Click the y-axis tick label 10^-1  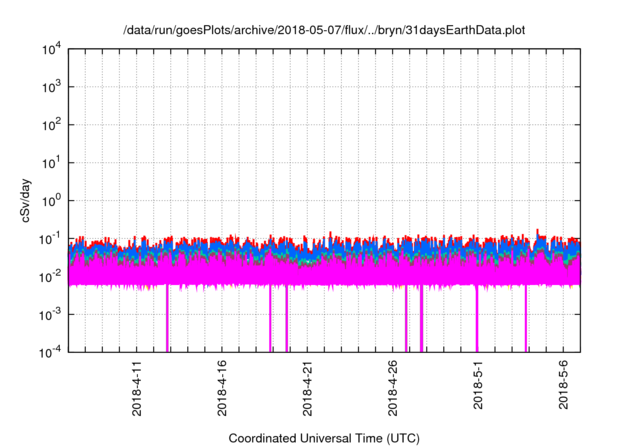(50, 239)
